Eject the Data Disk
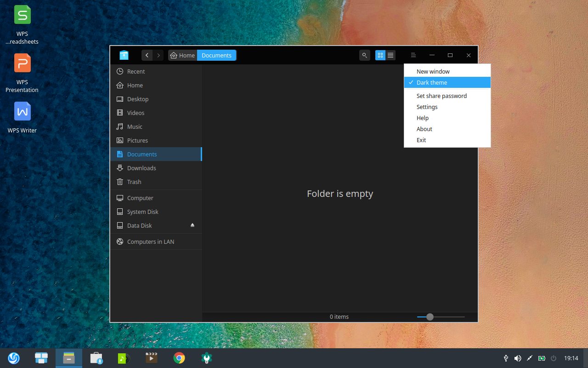Screen dimensions: 588x368 click(x=192, y=225)
